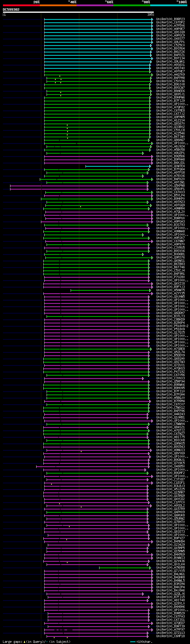
Task: Select the UniRef100_P51809-2 label
Action: coord(172,326)
